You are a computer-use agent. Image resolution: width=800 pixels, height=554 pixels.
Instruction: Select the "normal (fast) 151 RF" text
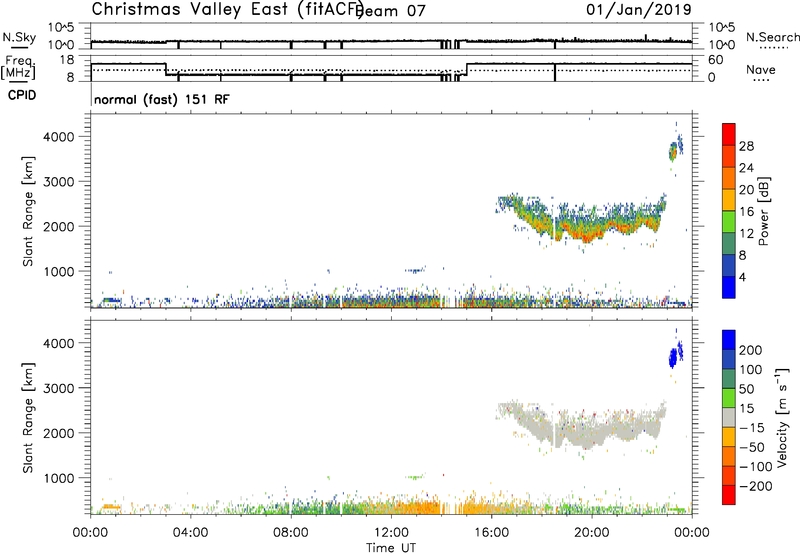tap(162, 99)
